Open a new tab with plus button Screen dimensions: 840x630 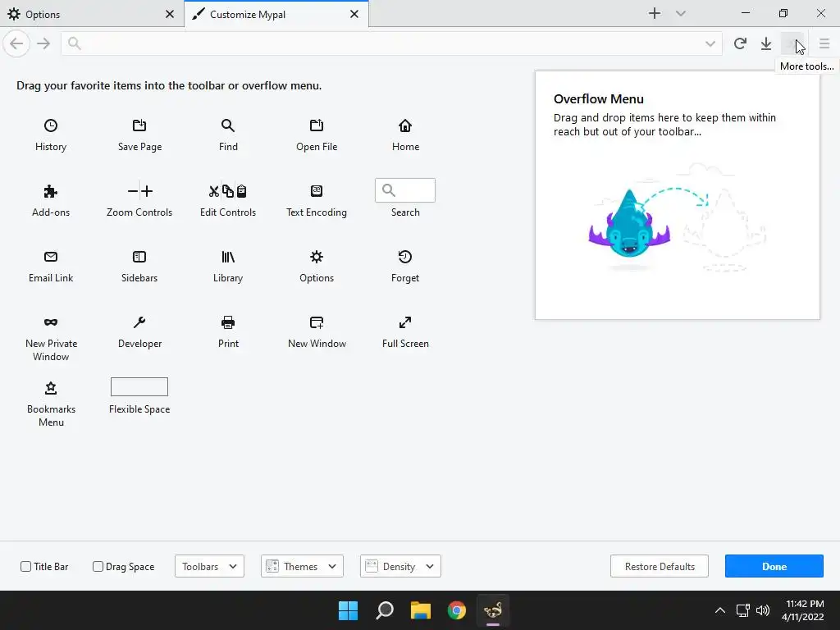(x=654, y=13)
